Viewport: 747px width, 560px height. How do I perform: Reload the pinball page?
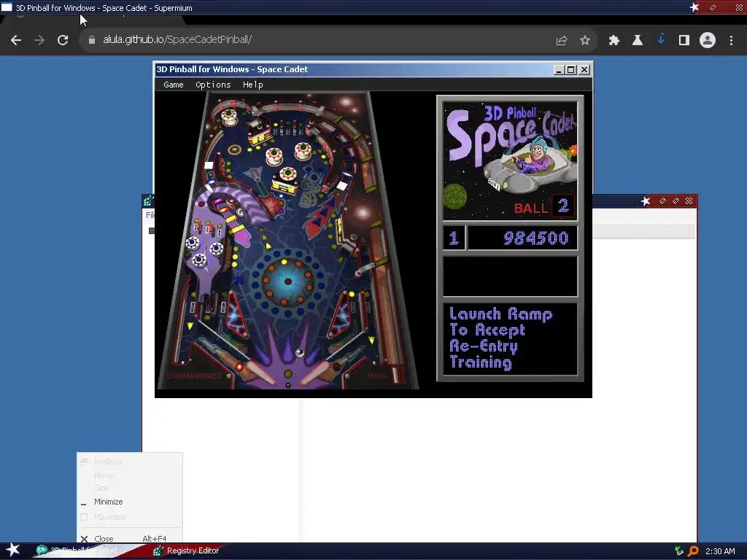(63, 40)
